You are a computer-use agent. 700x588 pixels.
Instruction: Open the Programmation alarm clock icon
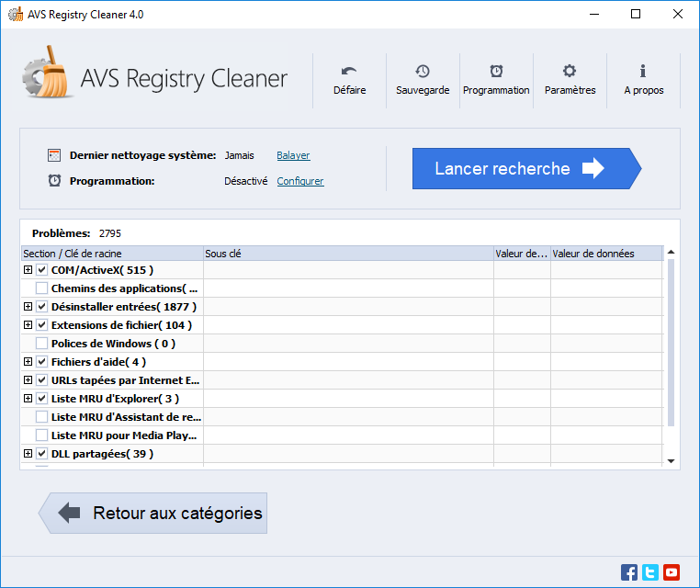click(496, 71)
